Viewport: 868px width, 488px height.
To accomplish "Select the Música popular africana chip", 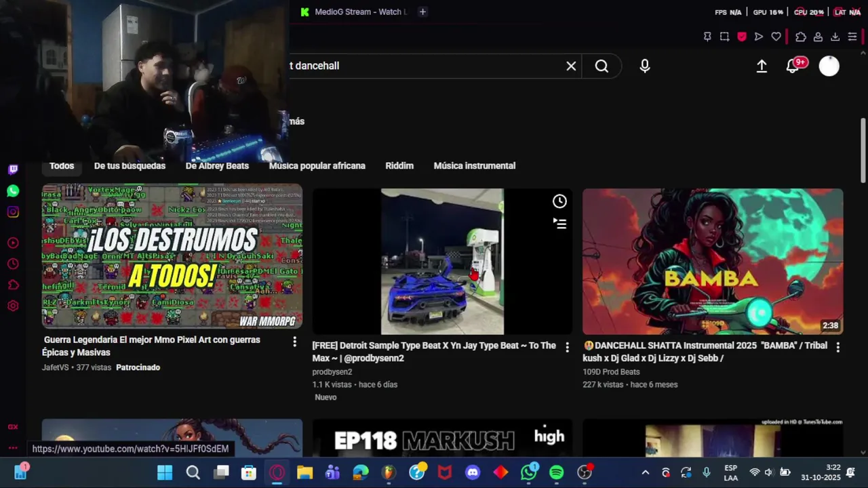I will [x=317, y=165].
